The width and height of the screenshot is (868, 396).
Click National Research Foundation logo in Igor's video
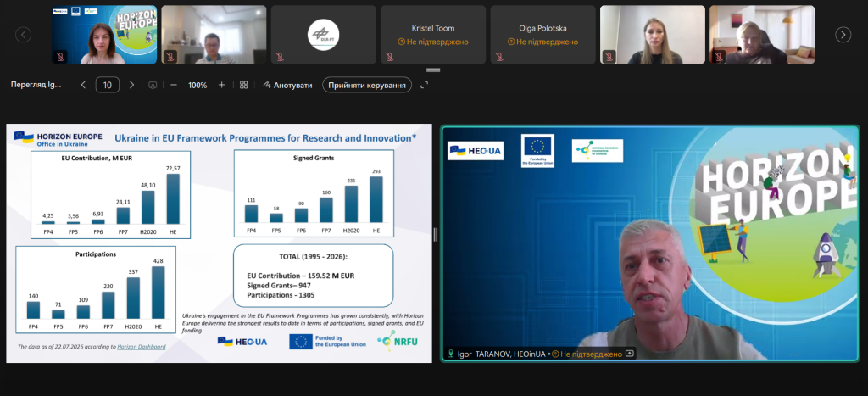pyautogui.click(x=598, y=151)
